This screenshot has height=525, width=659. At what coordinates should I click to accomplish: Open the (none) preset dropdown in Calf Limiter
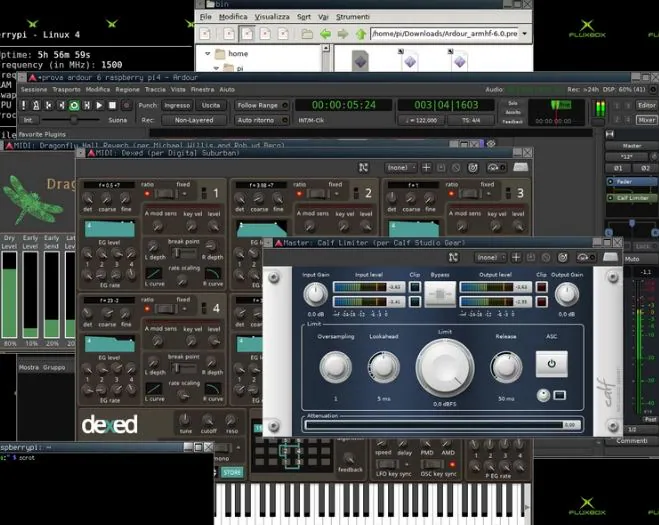(490, 257)
